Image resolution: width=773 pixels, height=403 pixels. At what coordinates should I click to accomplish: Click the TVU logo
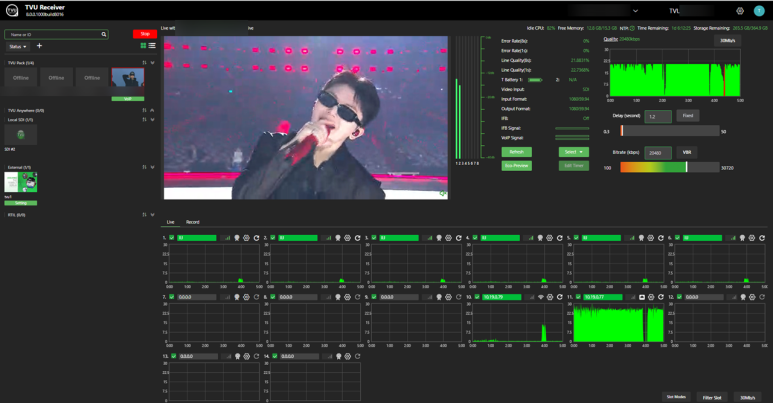12,10
